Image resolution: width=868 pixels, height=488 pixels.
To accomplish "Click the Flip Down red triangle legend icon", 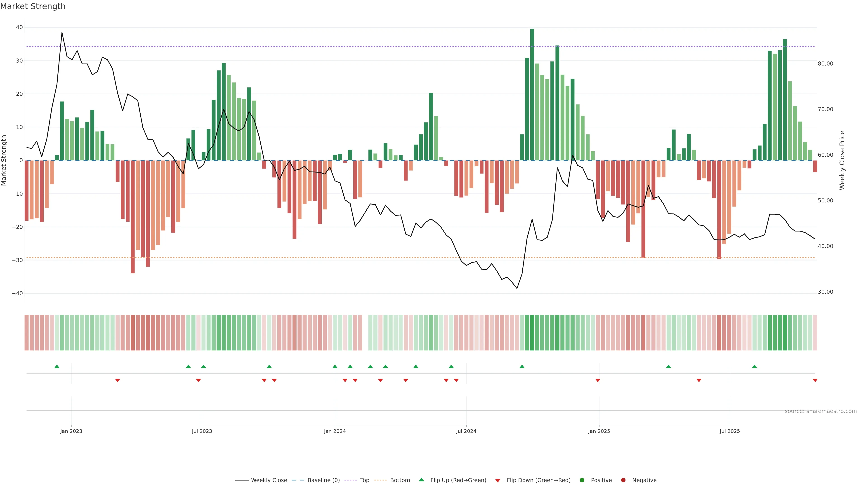I will [498, 480].
